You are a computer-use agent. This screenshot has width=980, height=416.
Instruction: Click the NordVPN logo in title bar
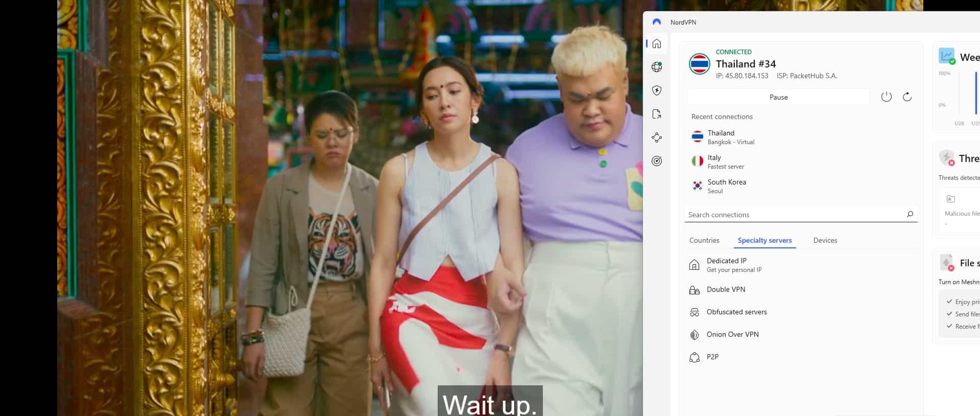[657, 22]
